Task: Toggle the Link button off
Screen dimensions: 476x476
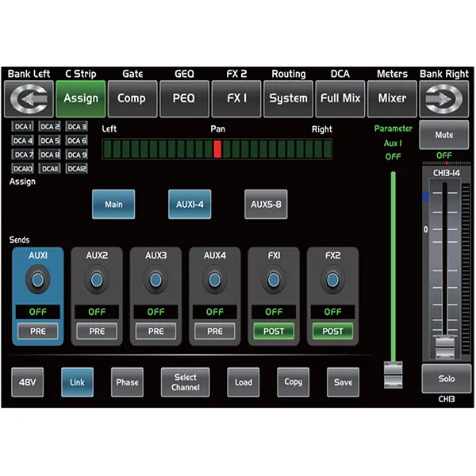Action: pyautogui.click(x=77, y=382)
